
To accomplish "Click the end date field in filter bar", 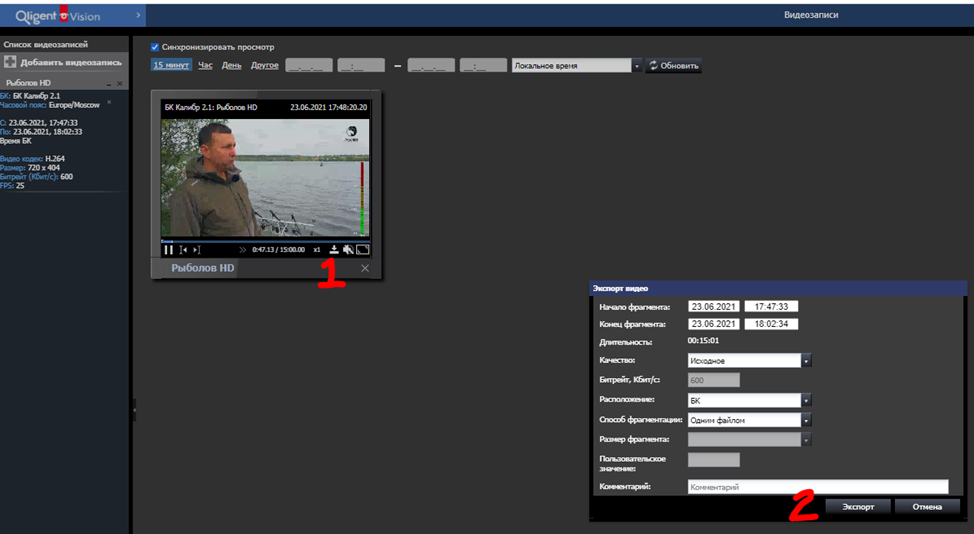I will pyautogui.click(x=431, y=66).
